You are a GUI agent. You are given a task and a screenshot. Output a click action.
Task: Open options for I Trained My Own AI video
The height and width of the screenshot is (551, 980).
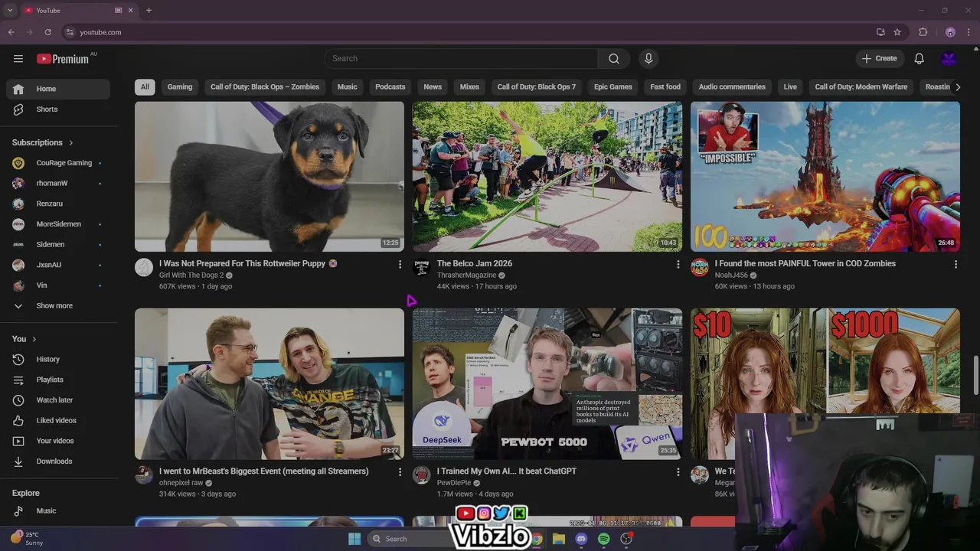point(678,472)
